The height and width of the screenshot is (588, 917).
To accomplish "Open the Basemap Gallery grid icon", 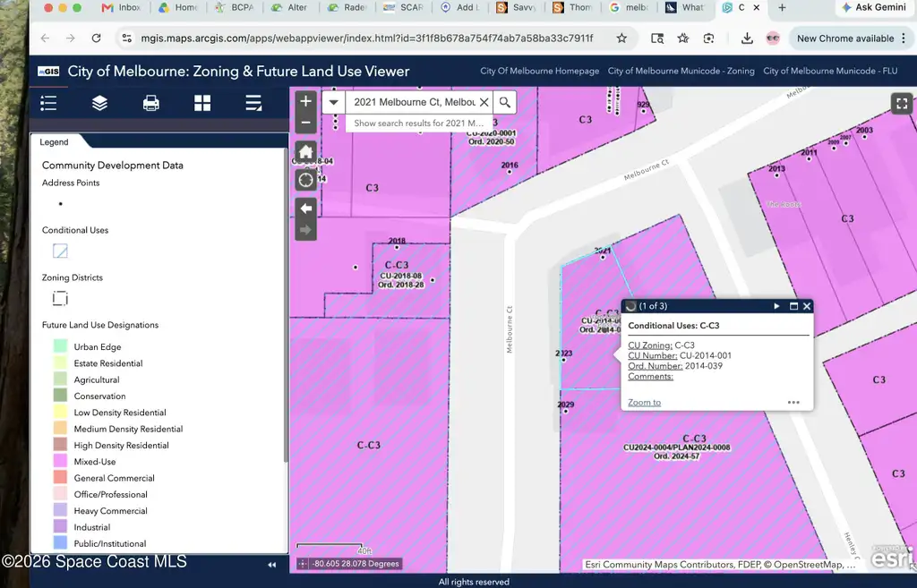I will 202,104.
